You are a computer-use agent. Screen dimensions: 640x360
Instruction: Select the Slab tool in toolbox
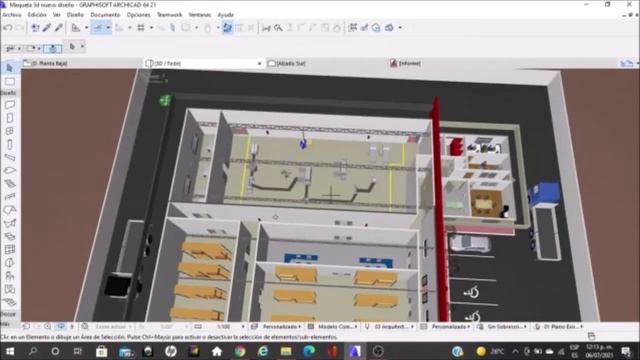[x=10, y=170]
